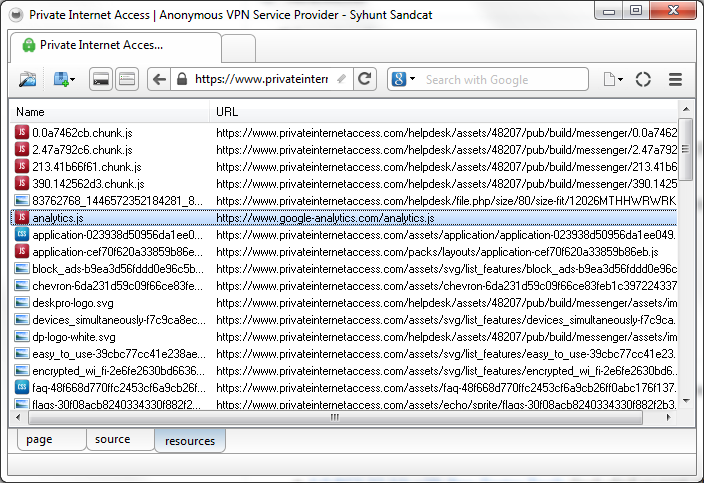Viewport: 704px width, 483px height.
Task: Open the Google search engine dropdown
Action: [404, 79]
